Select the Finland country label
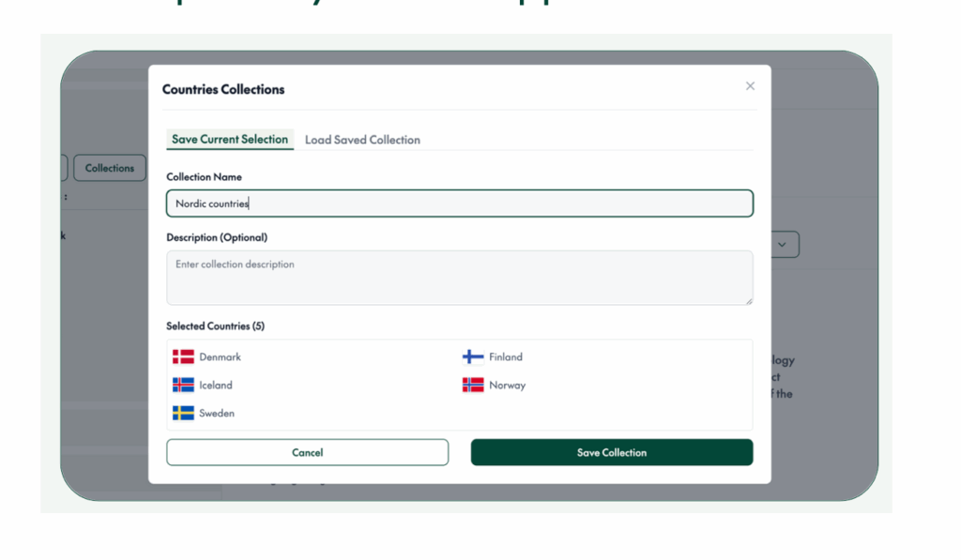 (506, 357)
